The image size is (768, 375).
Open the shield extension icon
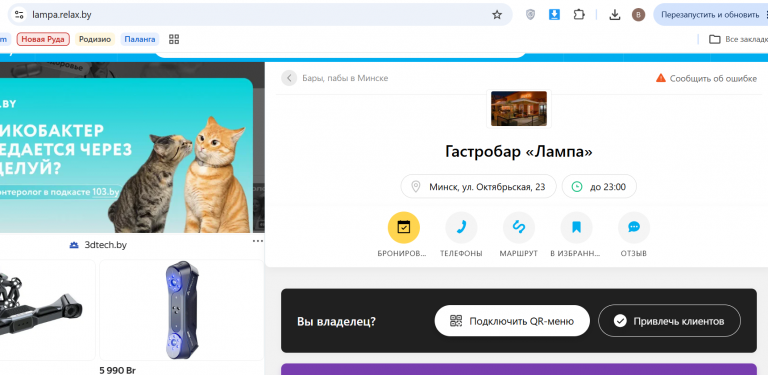[x=530, y=15]
